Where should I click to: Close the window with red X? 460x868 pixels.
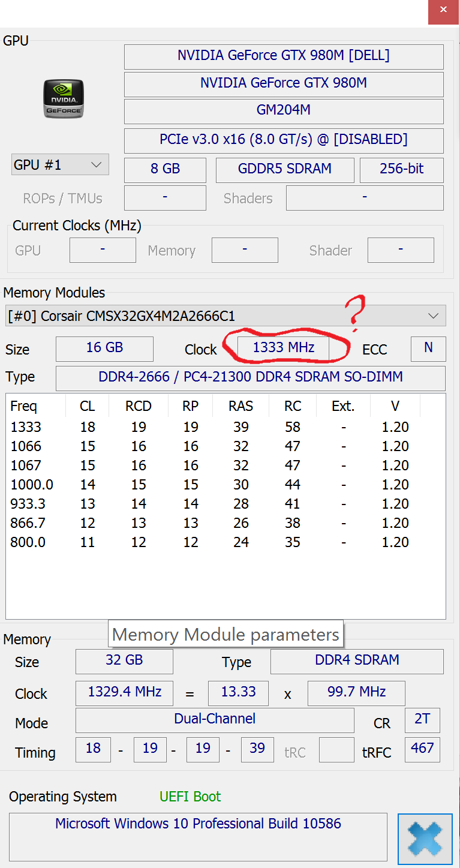pos(443,11)
